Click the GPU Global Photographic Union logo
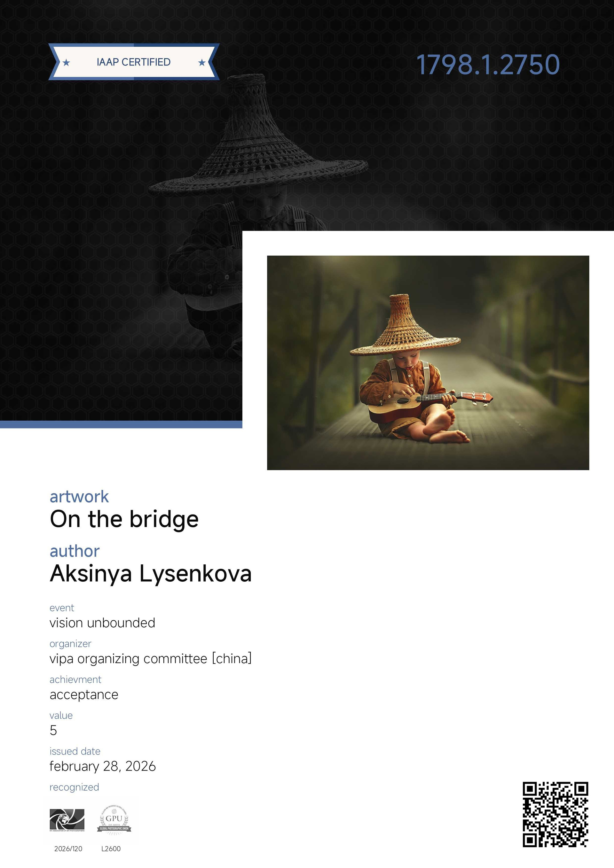The width and height of the screenshot is (614, 868). [x=114, y=820]
